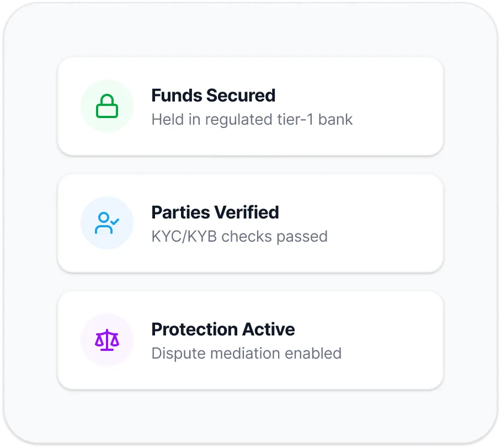Viewport: 501px width, 448px height.
Task: Open the Protection Active card
Action: [250, 340]
